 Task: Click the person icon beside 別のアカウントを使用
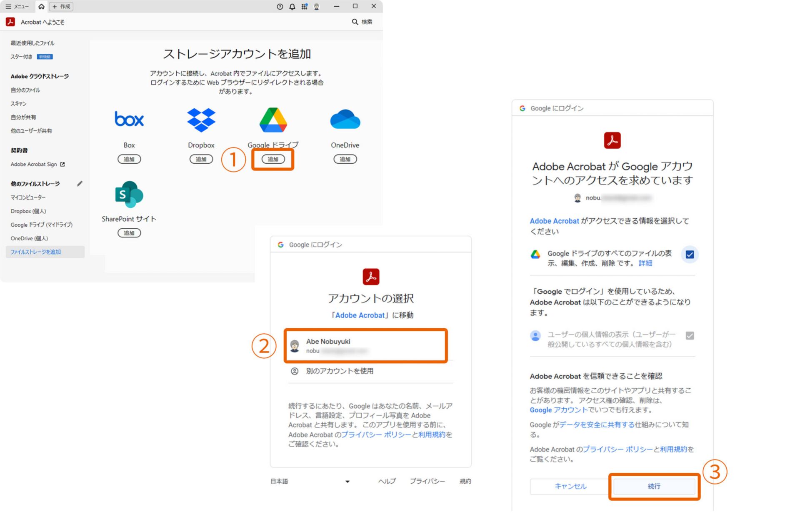295,371
